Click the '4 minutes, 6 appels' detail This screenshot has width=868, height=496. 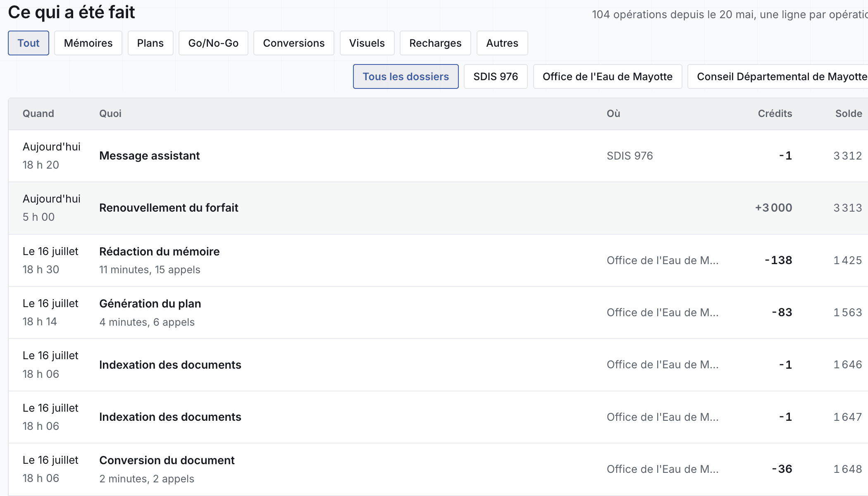(147, 322)
